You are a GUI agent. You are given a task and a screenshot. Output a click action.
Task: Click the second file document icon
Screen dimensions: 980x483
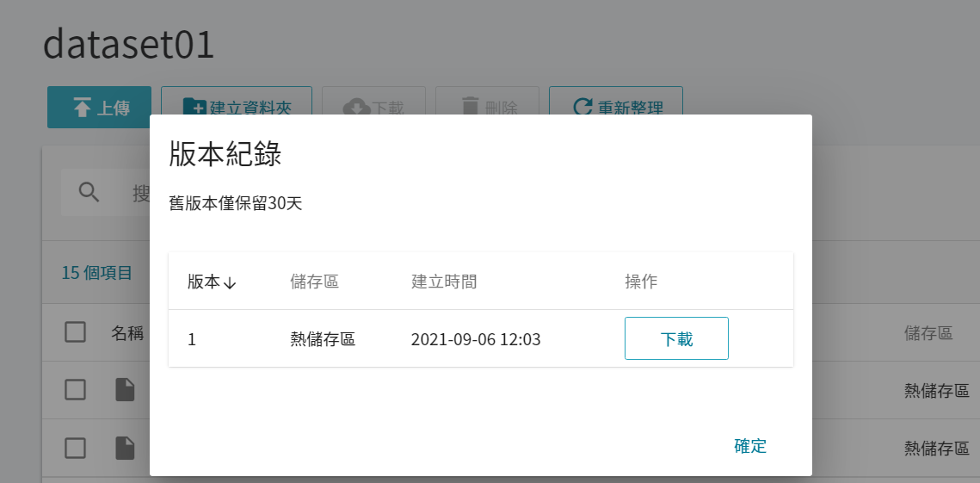coord(125,448)
